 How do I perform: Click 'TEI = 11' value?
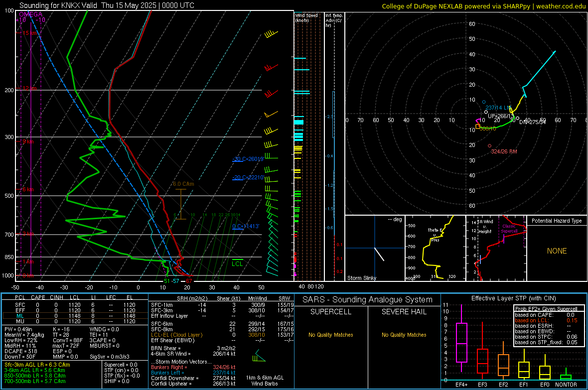pyautogui.click(x=99, y=335)
